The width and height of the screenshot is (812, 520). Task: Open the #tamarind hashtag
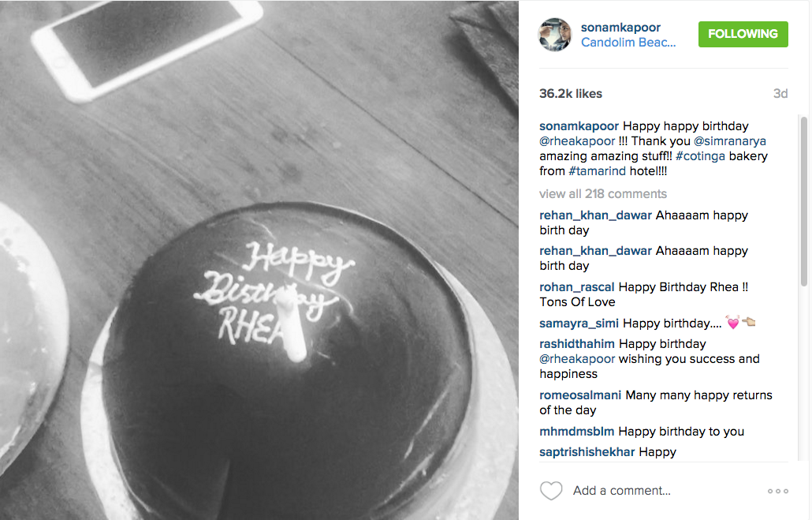pos(597,171)
